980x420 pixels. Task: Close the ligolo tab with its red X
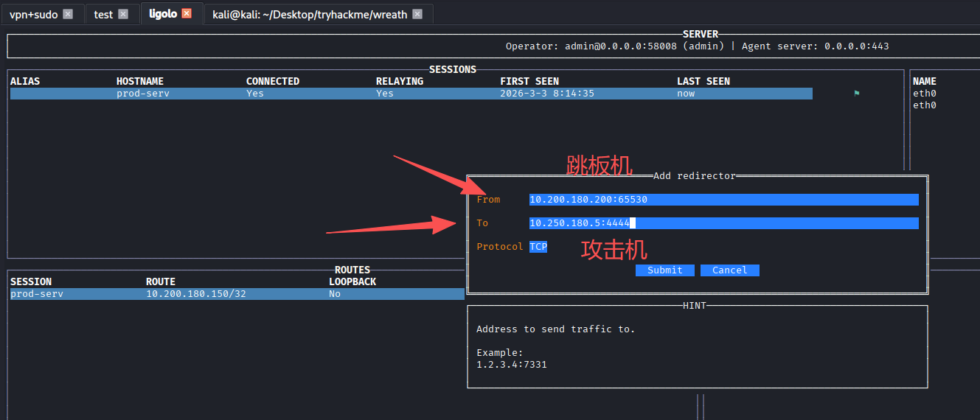187,14
